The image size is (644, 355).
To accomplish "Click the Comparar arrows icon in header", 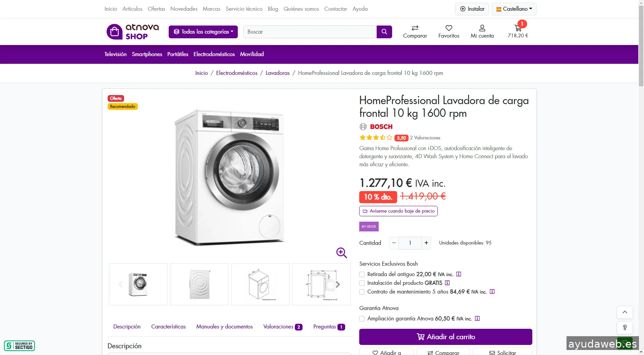I will point(415,28).
